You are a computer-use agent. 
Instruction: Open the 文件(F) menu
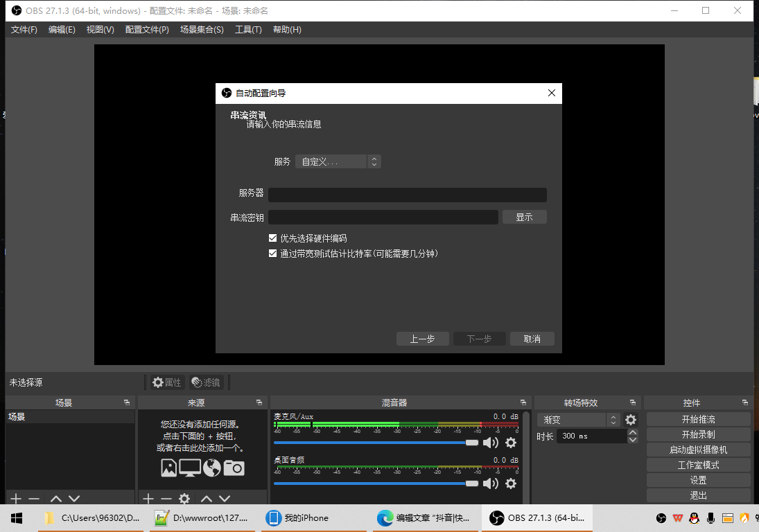[24, 30]
